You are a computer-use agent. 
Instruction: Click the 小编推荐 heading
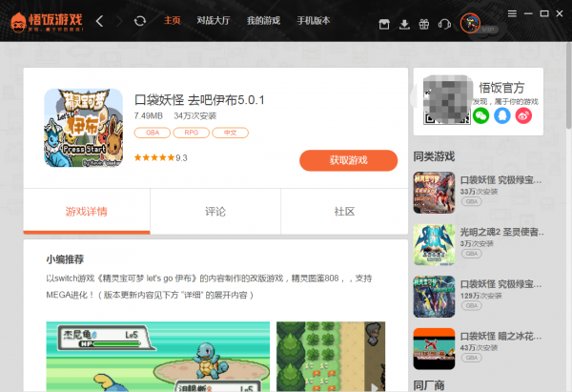tap(65, 259)
